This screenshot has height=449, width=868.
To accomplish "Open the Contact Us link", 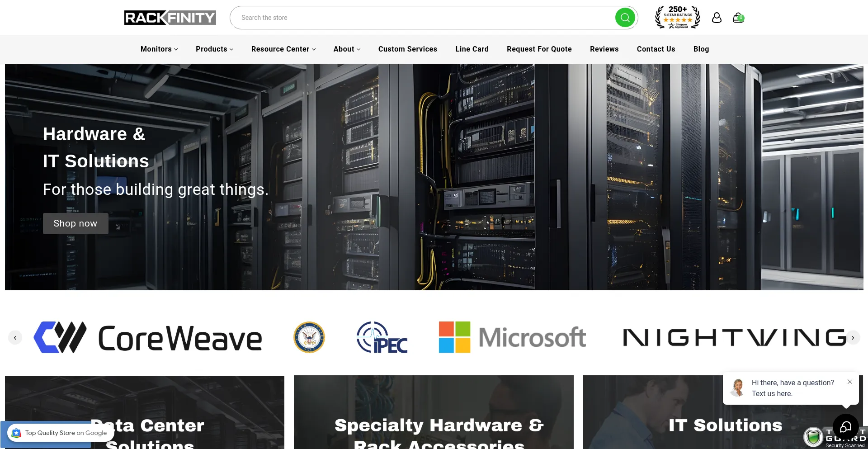I will click(656, 49).
